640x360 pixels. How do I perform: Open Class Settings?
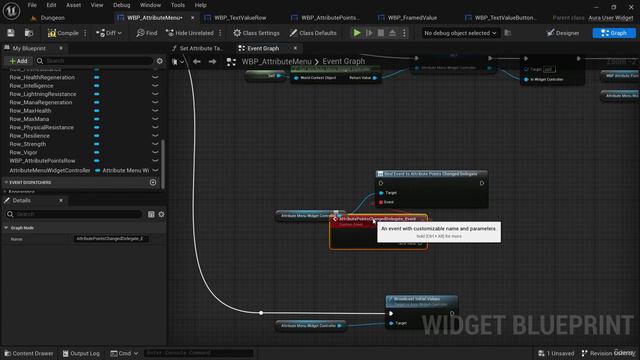(x=256, y=33)
